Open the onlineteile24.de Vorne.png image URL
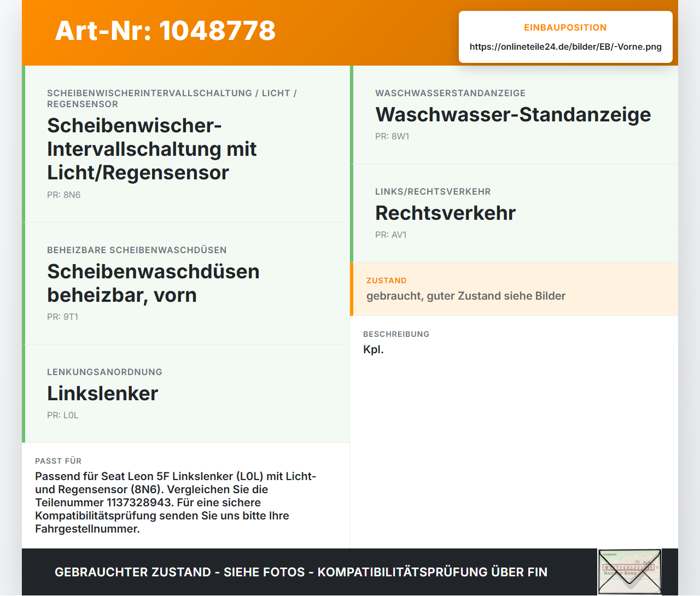Image resolution: width=700 pixels, height=596 pixels. click(x=565, y=46)
